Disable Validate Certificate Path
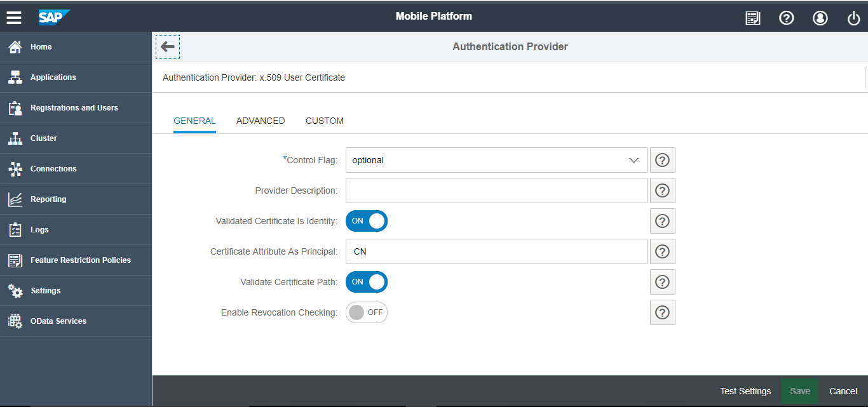 367,282
